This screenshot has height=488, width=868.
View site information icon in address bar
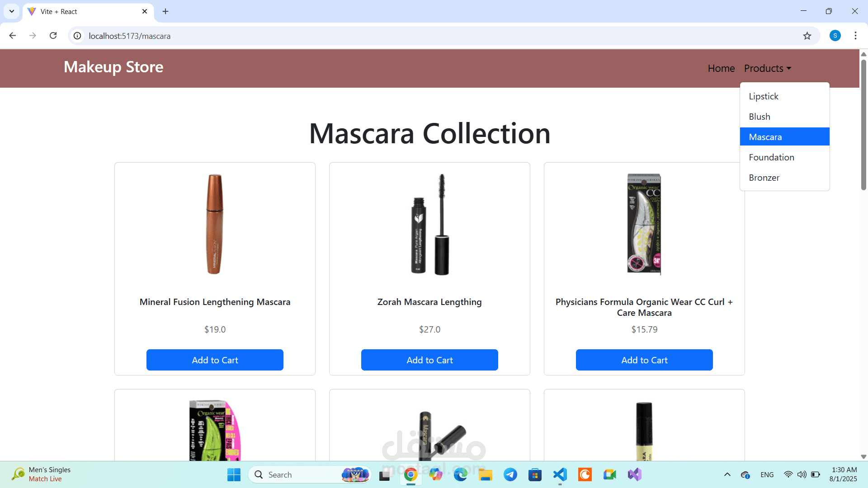point(77,36)
